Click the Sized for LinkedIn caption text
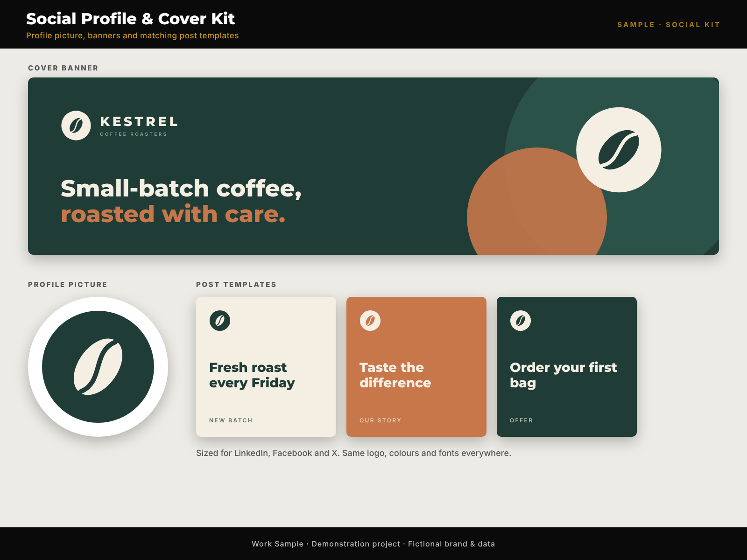747x560 pixels. click(353, 453)
